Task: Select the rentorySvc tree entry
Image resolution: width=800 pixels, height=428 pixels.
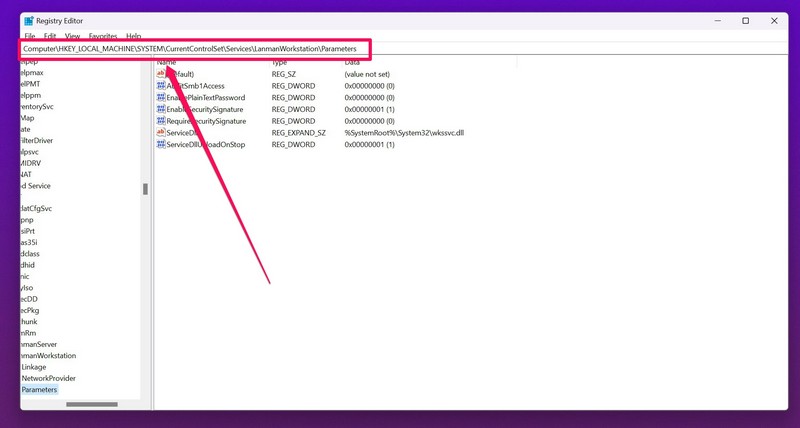Action: click(x=37, y=107)
